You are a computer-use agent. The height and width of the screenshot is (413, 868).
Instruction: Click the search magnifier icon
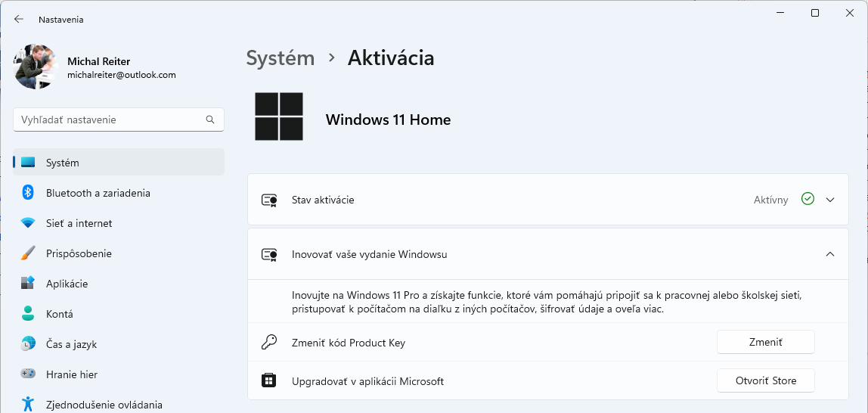(x=210, y=120)
